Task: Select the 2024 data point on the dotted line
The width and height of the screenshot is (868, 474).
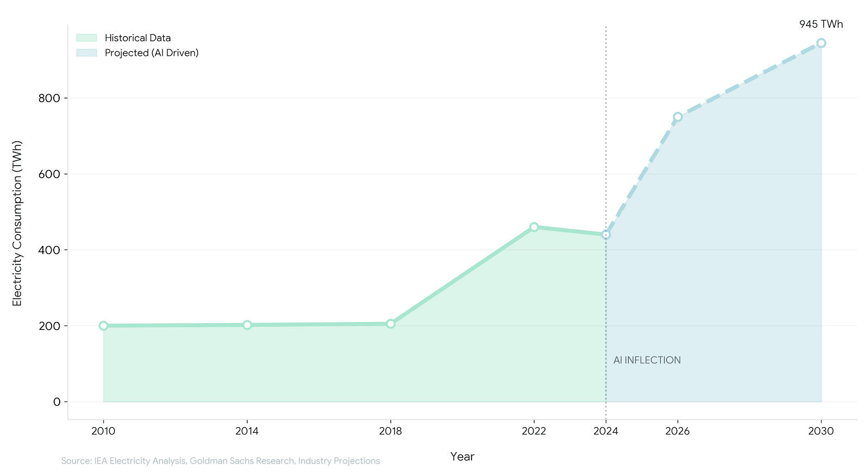Action: [x=605, y=235]
